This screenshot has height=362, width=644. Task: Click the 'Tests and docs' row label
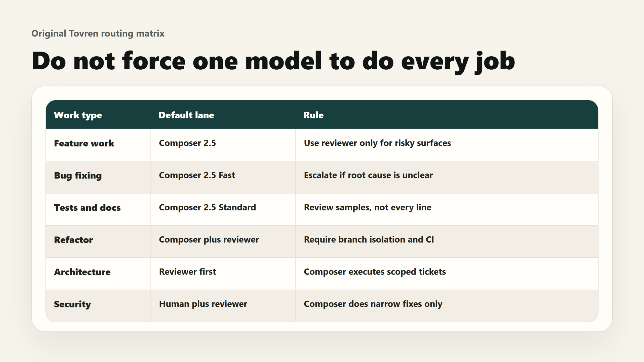click(87, 208)
